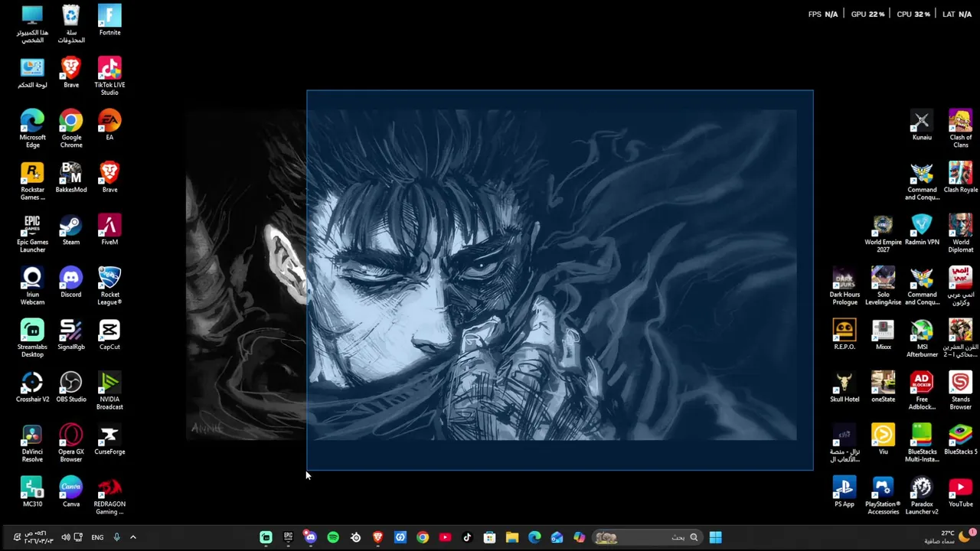Select the Stands Browser desktop shortcut
Viewport: 980px width, 551px height.
(960, 391)
